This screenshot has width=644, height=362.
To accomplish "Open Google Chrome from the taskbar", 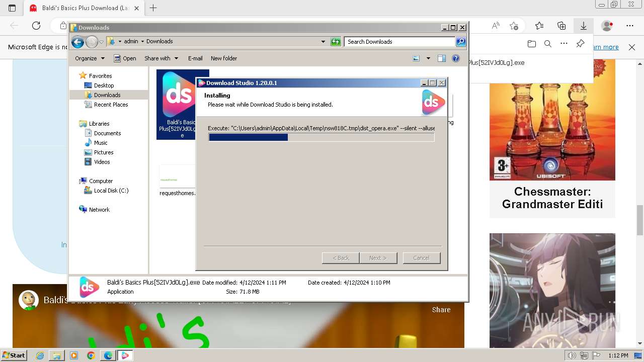I will (x=91, y=355).
